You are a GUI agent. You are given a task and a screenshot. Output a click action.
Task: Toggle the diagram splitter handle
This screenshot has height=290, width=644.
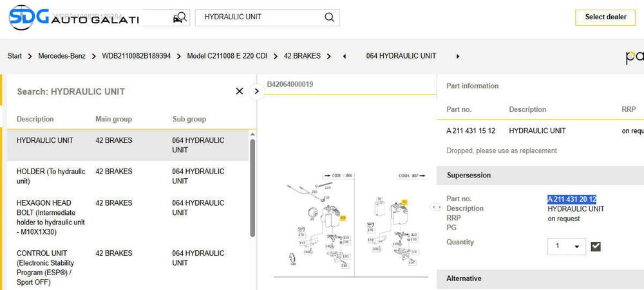[436, 207]
